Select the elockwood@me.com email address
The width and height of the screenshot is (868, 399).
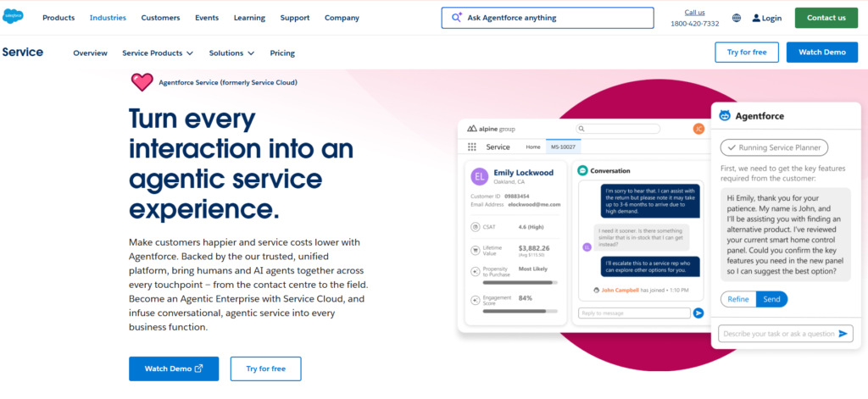(x=534, y=204)
